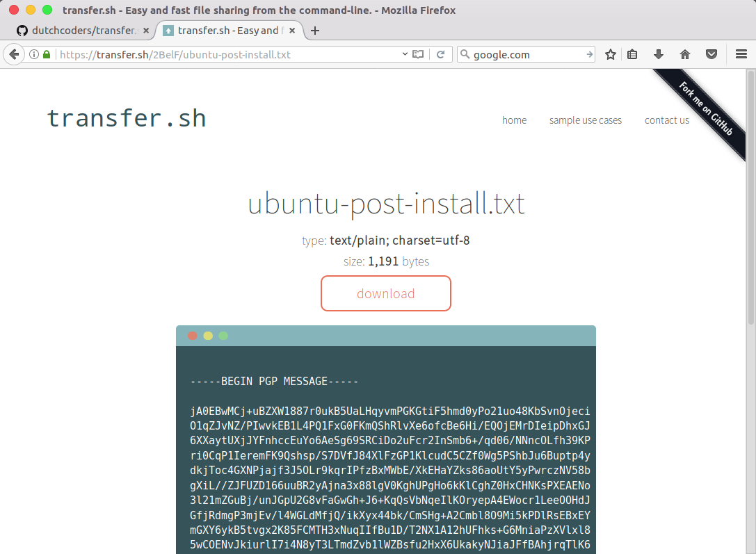Image resolution: width=756 pixels, height=554 pixels.
Task: Bookmark this page with the star
Action: tap(611, 54)
